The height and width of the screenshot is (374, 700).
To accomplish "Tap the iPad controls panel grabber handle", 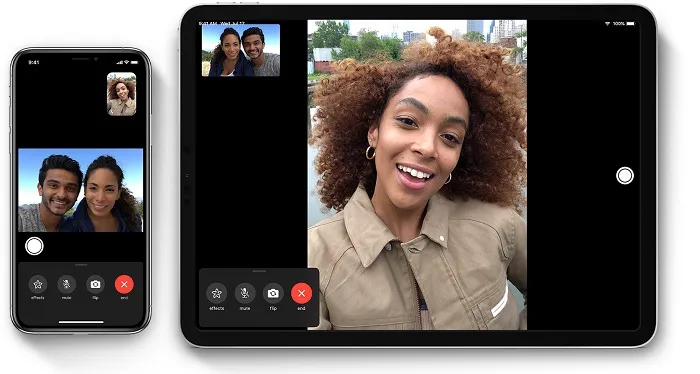I will coord(259,271).
